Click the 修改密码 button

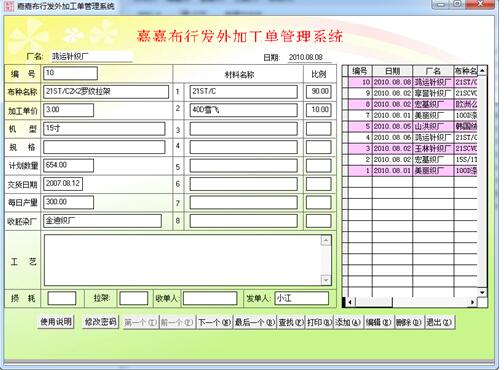100,322
